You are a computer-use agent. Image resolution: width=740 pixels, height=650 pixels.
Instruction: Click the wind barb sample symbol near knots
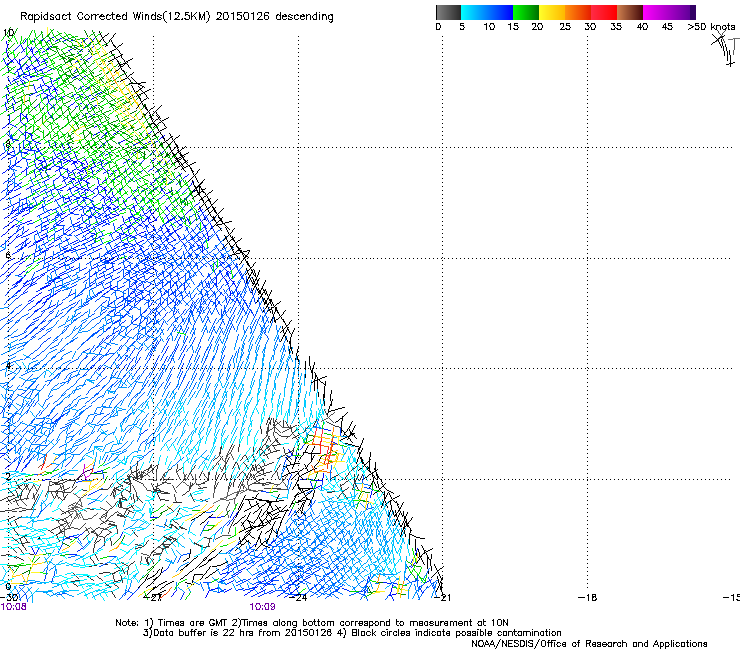click(725, 49)
